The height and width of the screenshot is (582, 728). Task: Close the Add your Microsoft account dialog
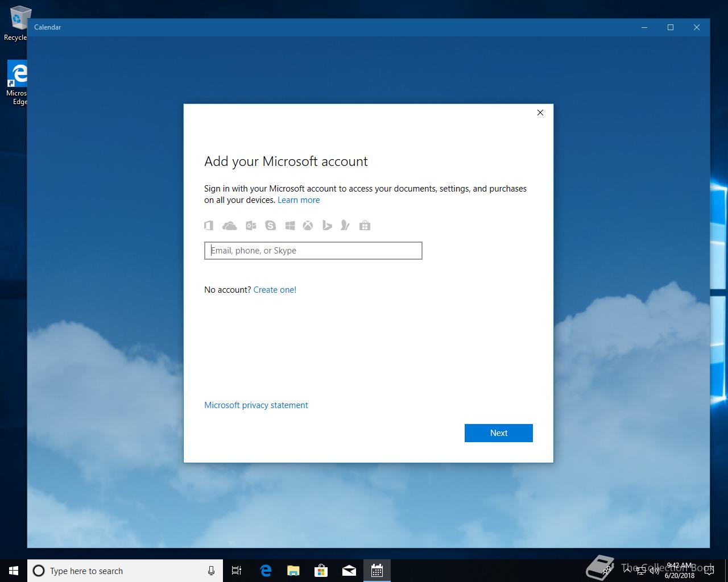tap(540, 113)
